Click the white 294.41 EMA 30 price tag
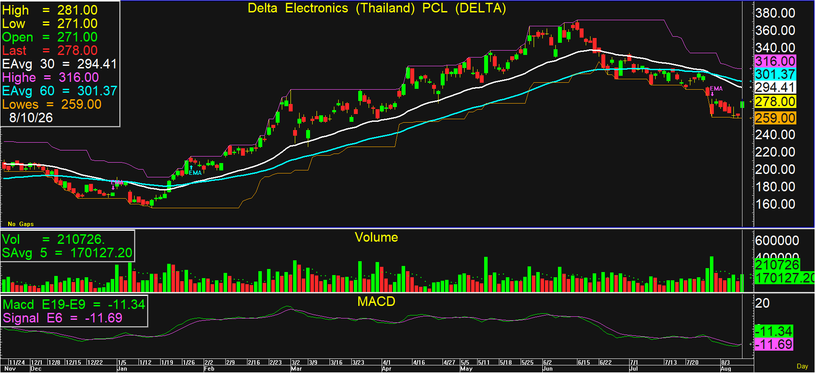 coord(775,87)
